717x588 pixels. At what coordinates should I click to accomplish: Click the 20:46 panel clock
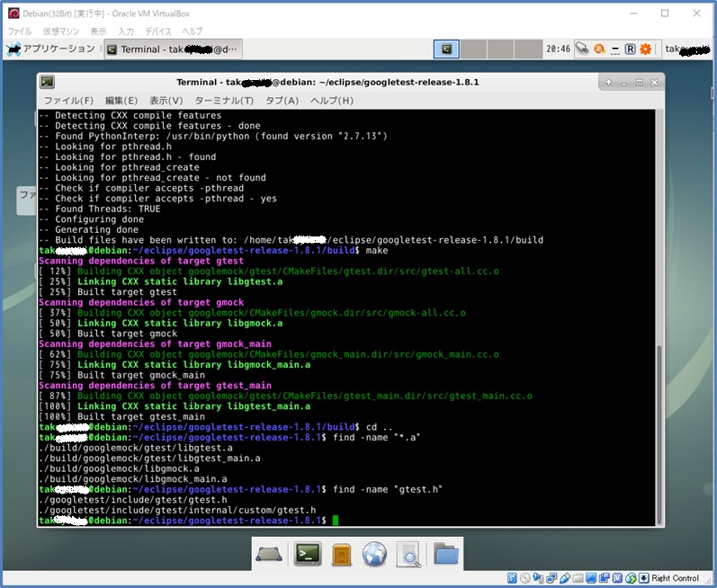point(558,49)
